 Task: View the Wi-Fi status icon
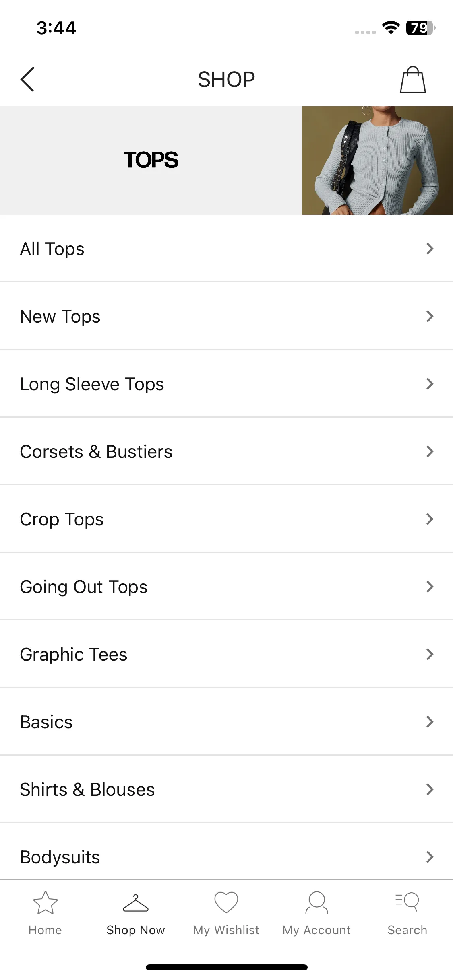[391, 28]
